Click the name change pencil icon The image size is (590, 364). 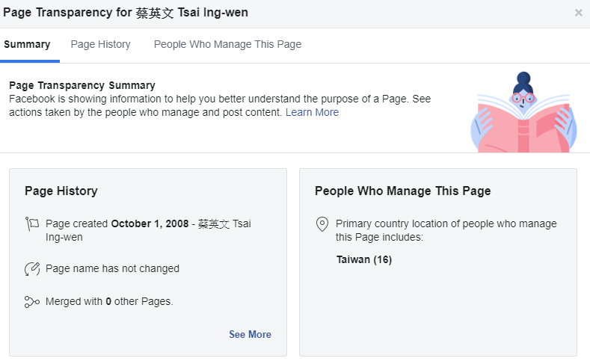(31, 269)
